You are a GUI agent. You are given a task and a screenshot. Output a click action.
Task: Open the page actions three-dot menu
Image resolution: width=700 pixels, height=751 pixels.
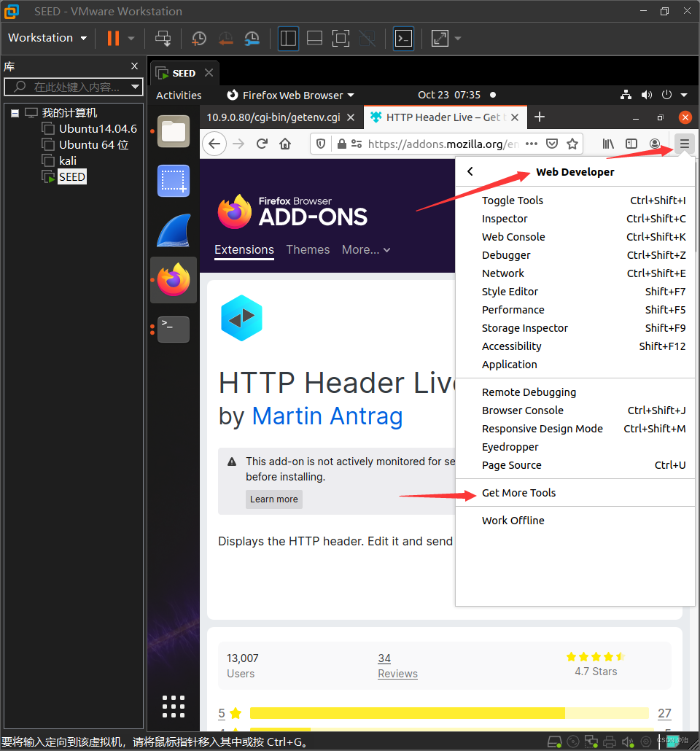click(x=532, y=144)
